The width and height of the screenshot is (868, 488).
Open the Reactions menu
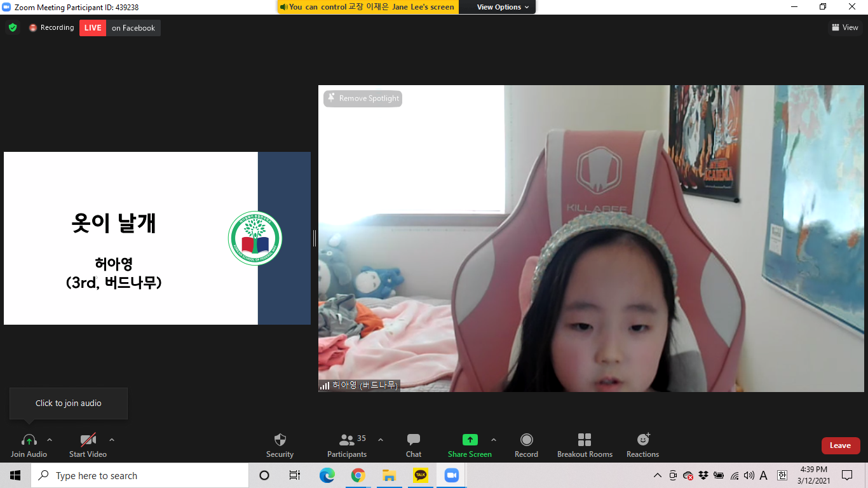pyautogui.click(x=643, y=440)
